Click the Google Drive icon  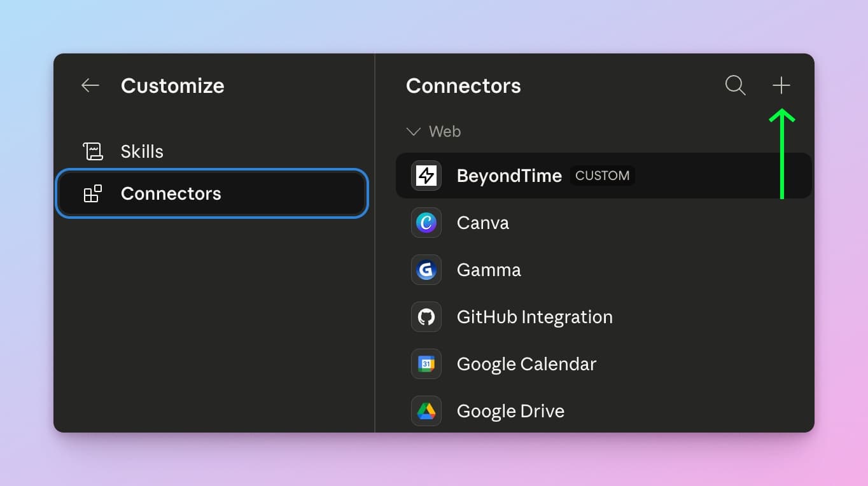coord(426,411)
